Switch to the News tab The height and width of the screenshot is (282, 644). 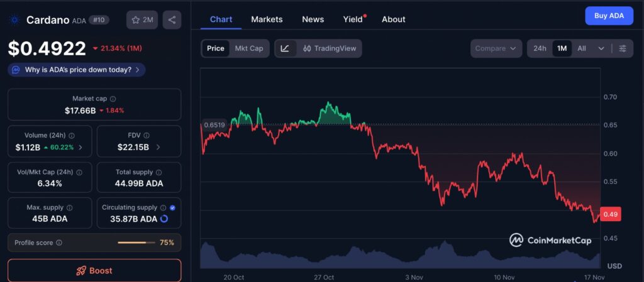point(313,19)
